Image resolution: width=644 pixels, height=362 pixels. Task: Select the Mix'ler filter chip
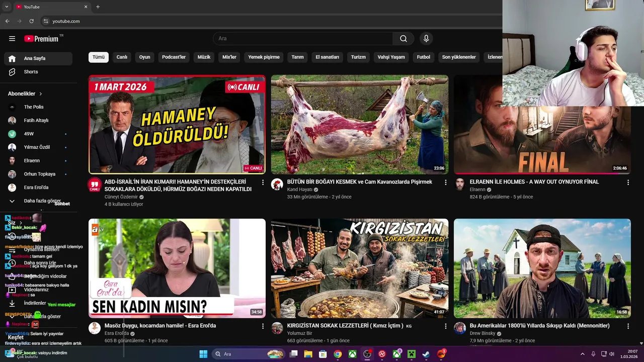[x=229, y=57]
